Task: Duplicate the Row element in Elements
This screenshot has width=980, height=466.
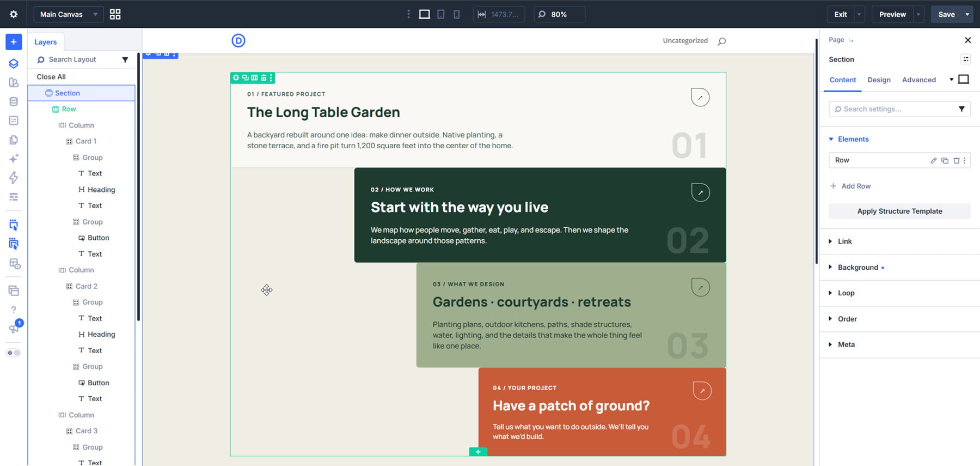Action: pyautogui.click(x=945, y=160)
